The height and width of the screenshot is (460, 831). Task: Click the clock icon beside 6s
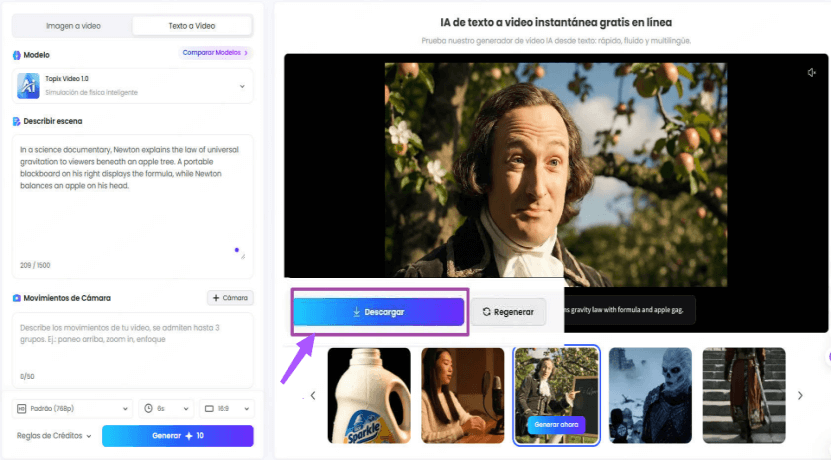148,409
